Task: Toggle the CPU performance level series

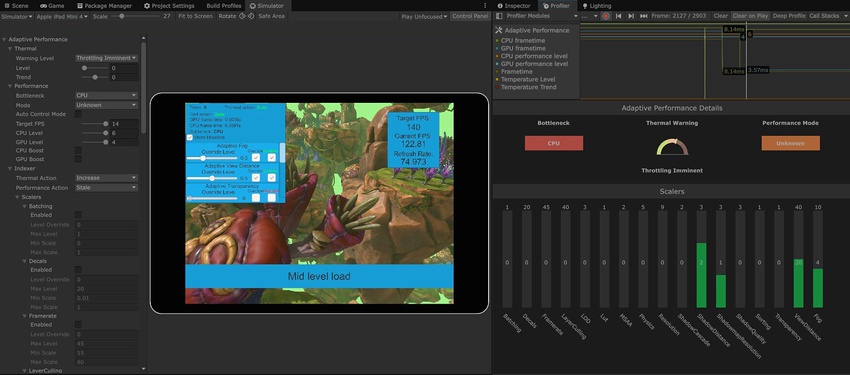Action: point(531,56)
